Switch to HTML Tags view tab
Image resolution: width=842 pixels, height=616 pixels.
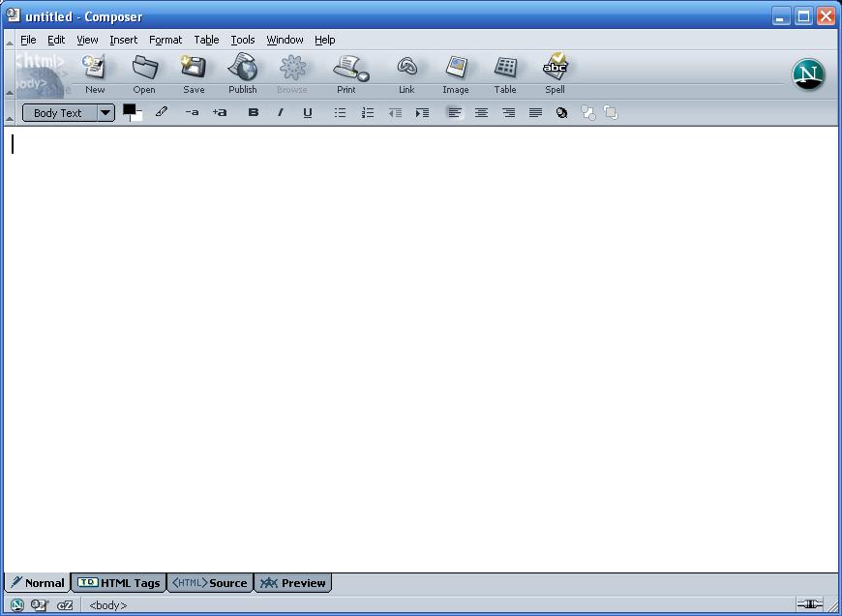pos(119,583)
